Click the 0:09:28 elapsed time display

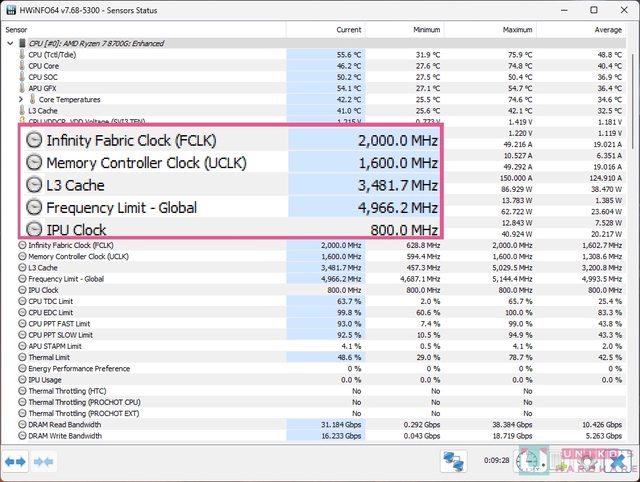click(x=497, y=461)
